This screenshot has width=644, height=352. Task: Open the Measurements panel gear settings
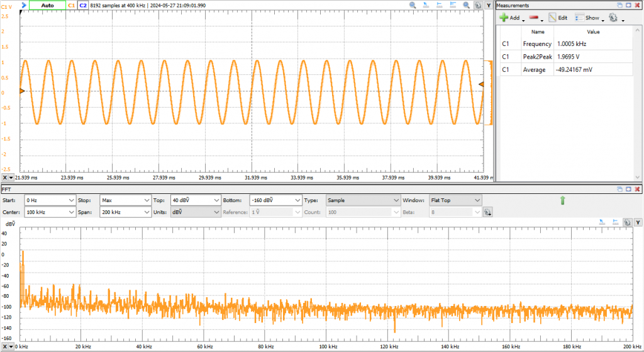(613, 18)
